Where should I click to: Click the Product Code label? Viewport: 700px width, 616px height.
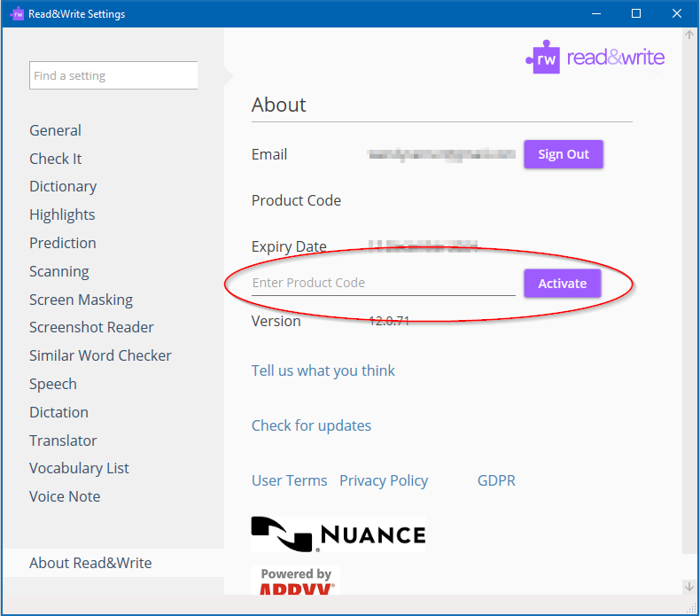coord(296,200)
